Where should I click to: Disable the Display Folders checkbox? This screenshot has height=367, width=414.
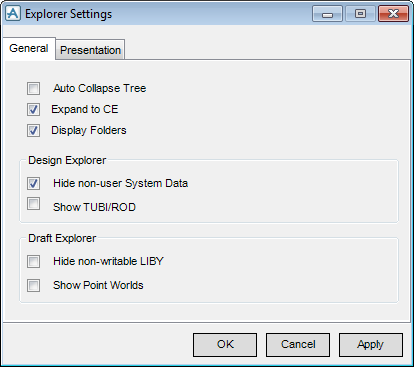pyautogui.click(x=33, y=130)
